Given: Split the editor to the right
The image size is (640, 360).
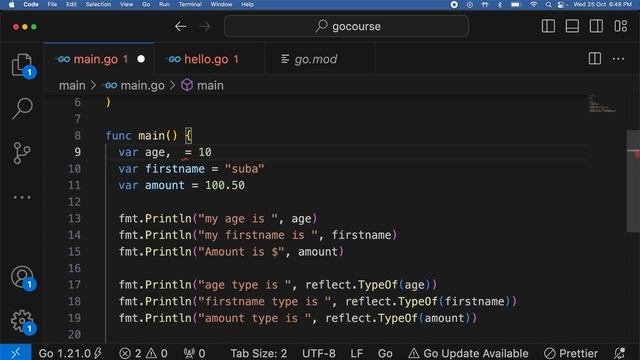Looking at the screenshot, I should tap(595, 59).
